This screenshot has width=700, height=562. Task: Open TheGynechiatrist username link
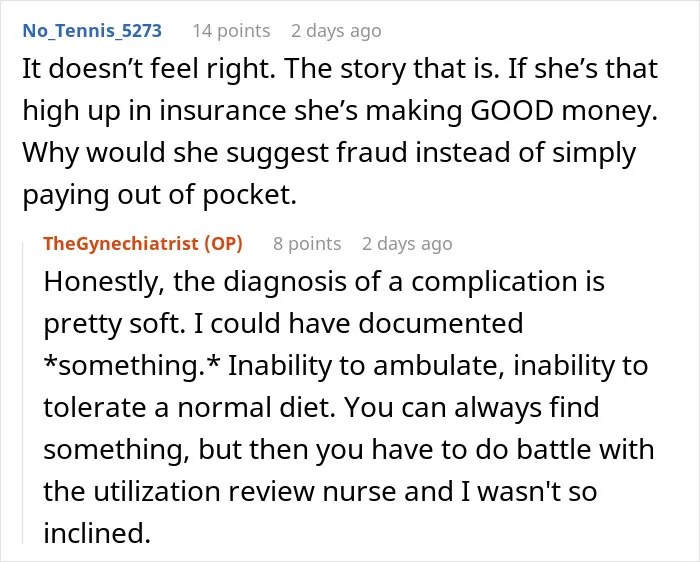(121, 244)
